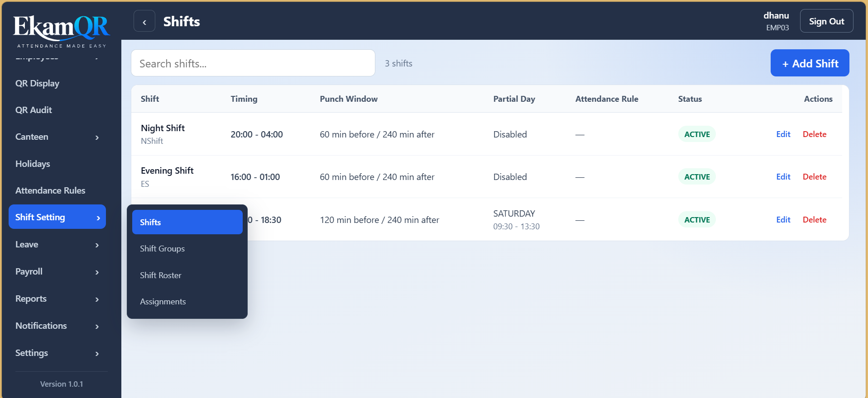The image size is (868, 398).
Task: Select Shift Groups in the submenu
Action: click(187, 248)
